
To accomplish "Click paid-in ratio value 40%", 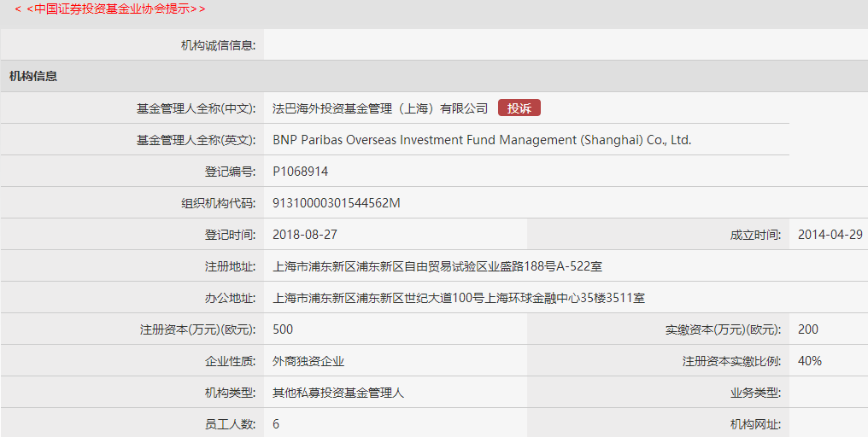I will coord(810,361).
